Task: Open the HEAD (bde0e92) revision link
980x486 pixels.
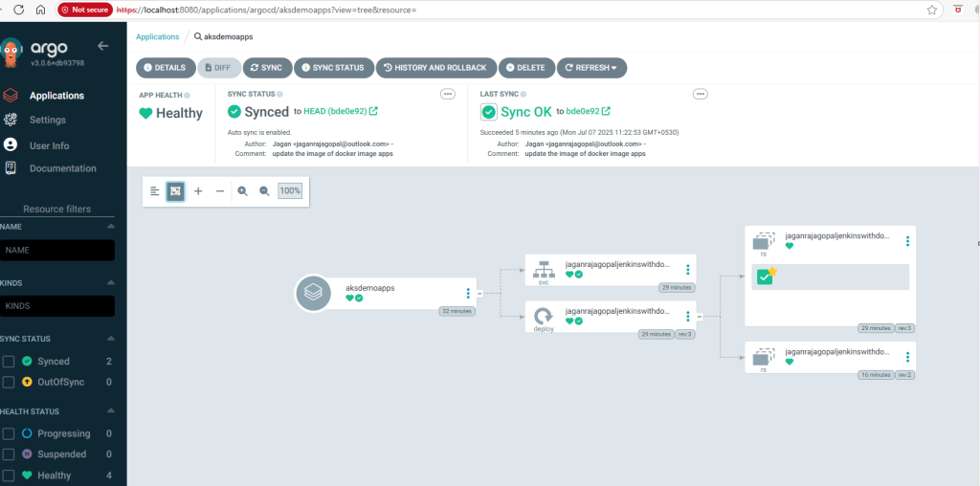Action: pos(341,111)
